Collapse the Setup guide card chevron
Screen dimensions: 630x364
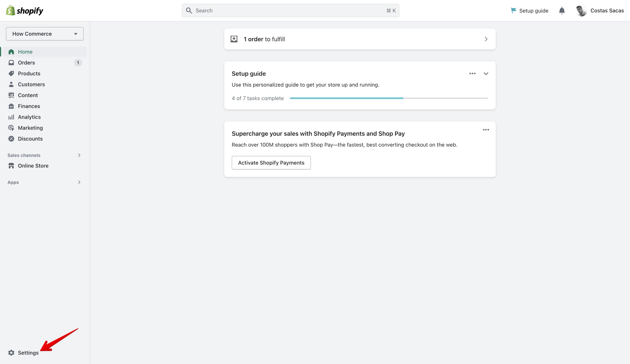pos(486,73)
